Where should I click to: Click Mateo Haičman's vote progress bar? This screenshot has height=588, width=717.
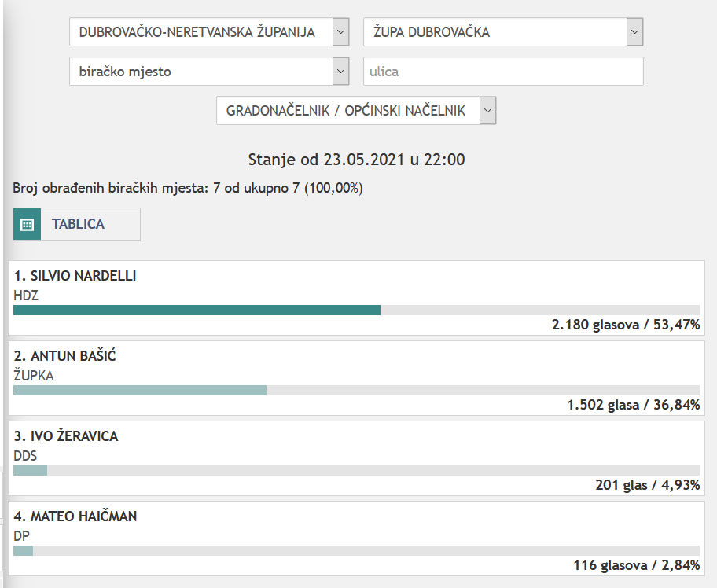24,551
